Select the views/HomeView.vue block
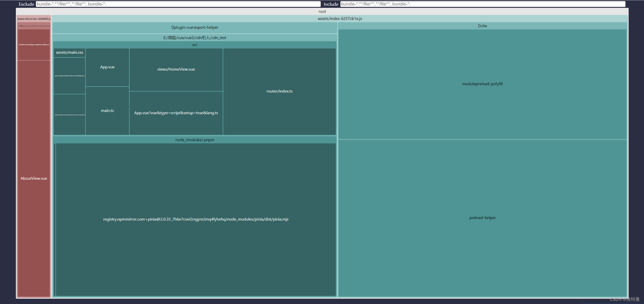The height and width of the screenshot is (304, 644). pos(176,69)
